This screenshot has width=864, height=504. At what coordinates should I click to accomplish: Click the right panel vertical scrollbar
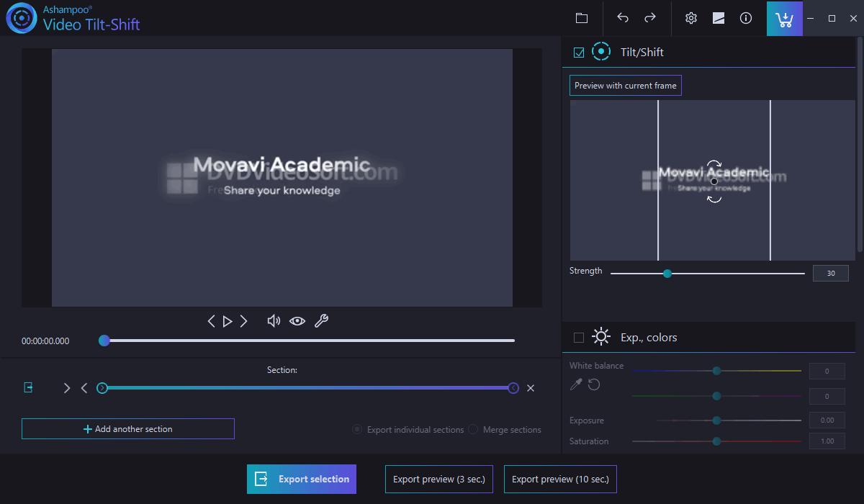(859, 144)
